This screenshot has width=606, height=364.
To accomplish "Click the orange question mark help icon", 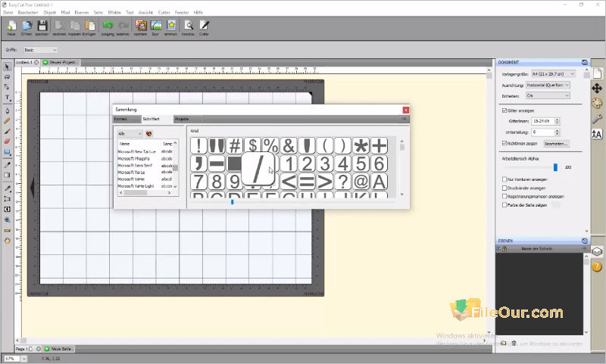I will click(x=597, y=266).
